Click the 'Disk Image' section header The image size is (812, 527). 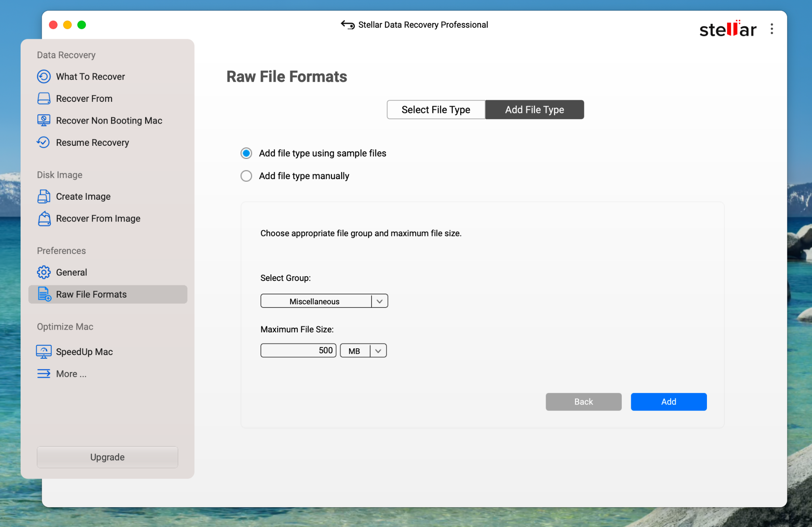tap(59, 175)
